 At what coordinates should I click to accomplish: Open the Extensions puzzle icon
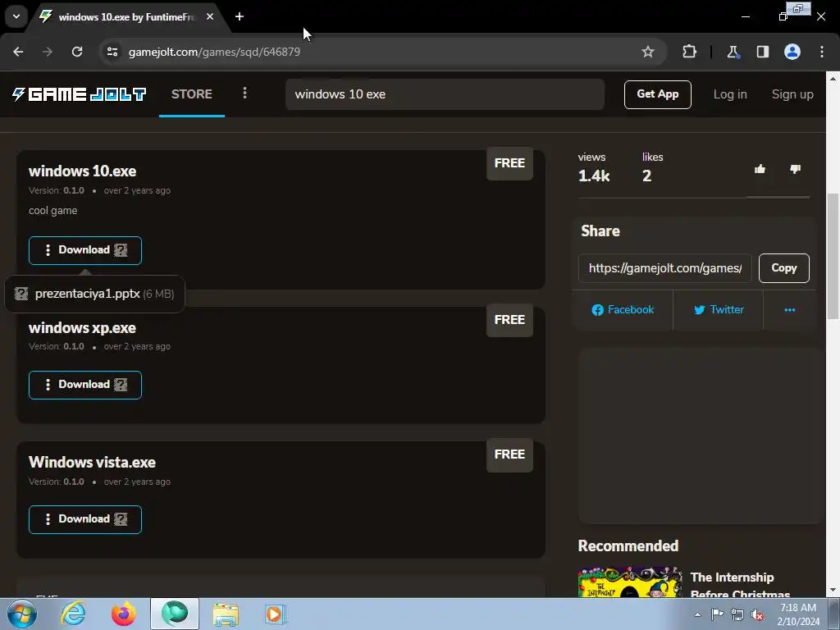(689, 52)
